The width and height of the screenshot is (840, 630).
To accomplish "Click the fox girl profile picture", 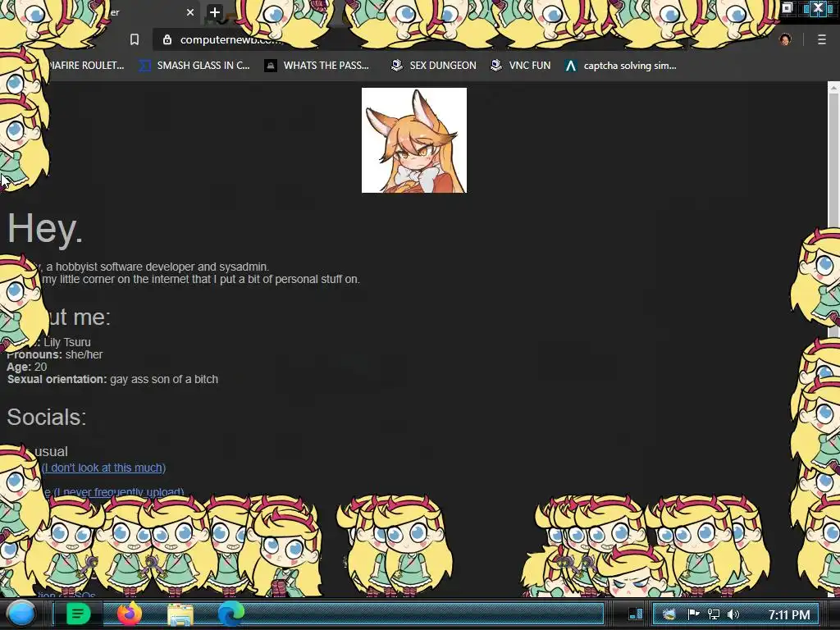I will click(414, 140).
